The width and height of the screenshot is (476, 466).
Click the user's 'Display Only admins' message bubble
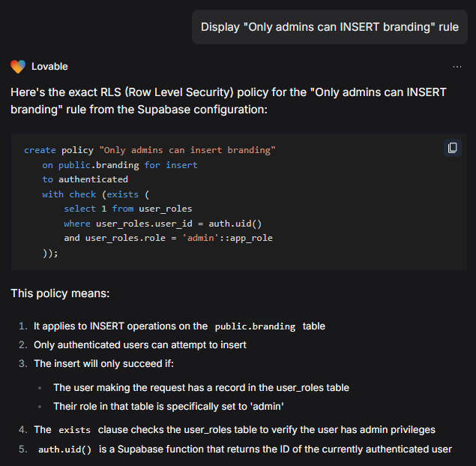pyautogui.click(x=329, y=27)
